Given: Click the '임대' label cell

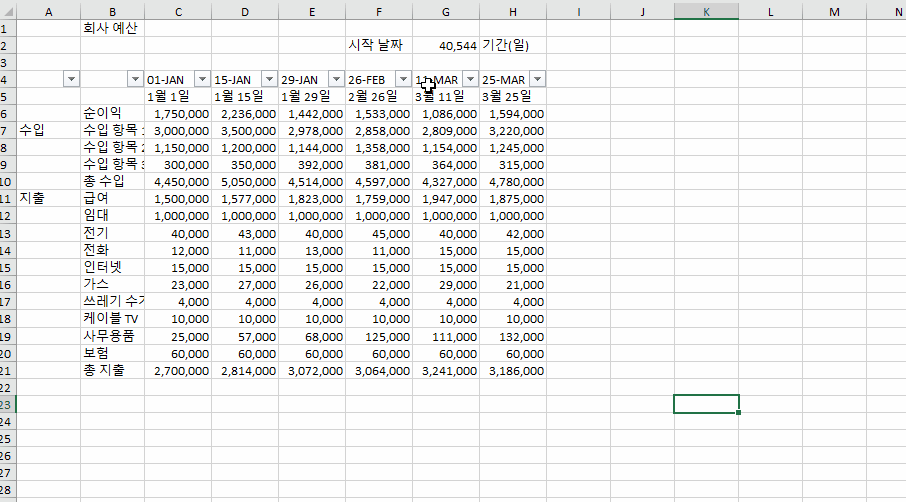Looking at the screenshot, I should click(x=112, y=216).
